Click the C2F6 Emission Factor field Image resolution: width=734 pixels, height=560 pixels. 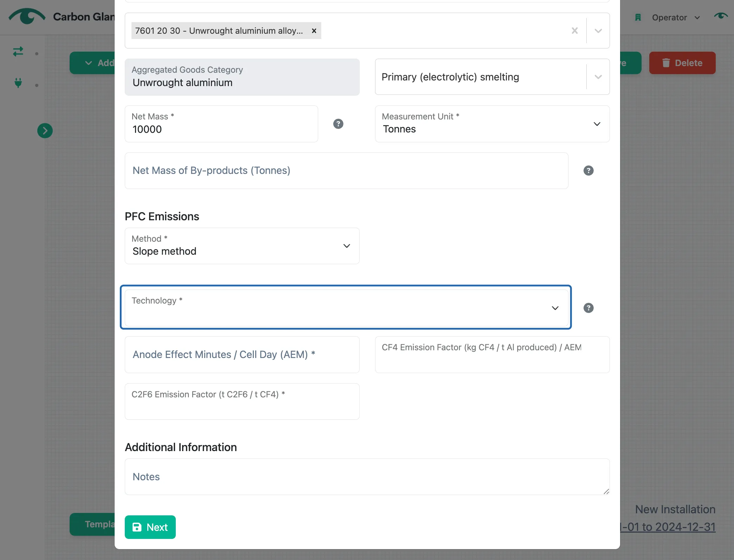click(x=242, y=402)
